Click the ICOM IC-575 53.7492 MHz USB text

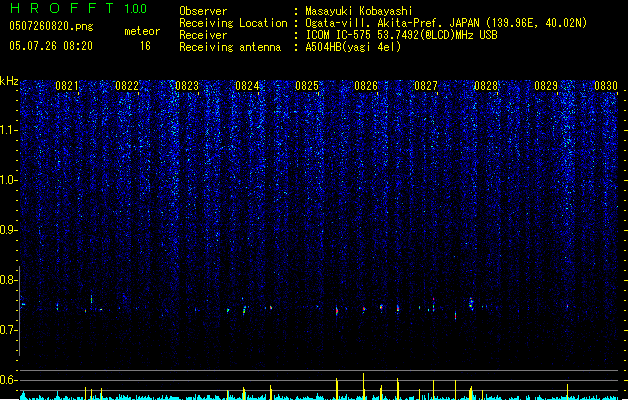[x=401, y=35]
